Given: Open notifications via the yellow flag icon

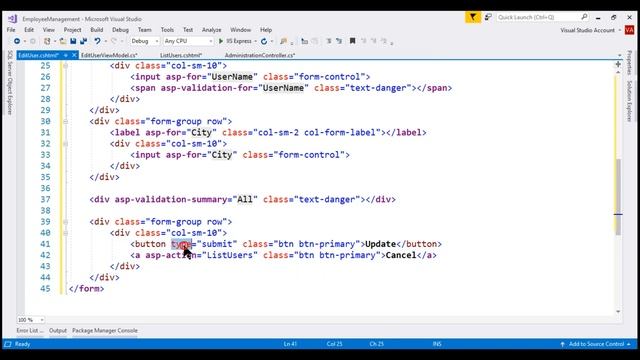Looking at the screenshot, I should pyautogui.click(x=473, y=17).
